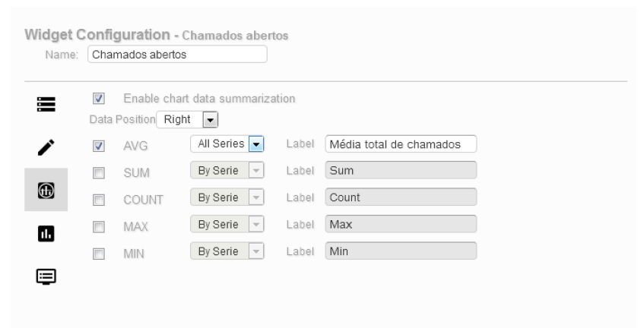Enable the MIN checkbox
This screenshot has width=644, height=328.
click(98, 253)
